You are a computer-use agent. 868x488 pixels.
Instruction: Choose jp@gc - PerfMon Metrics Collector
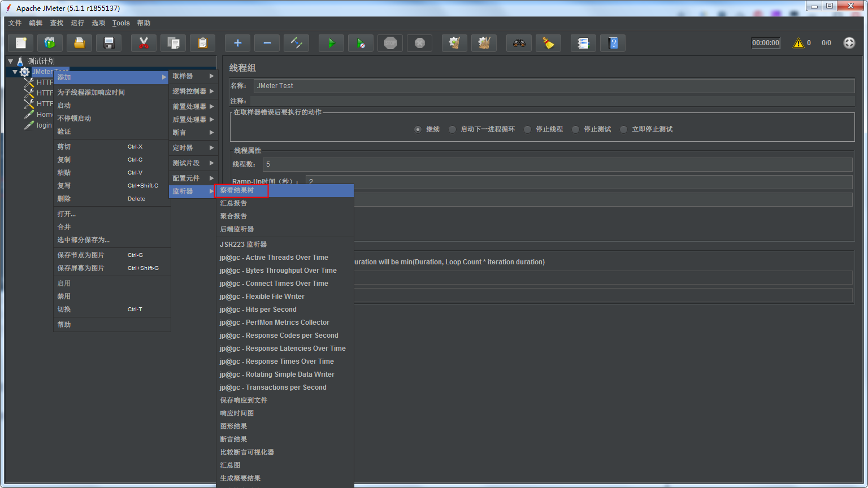click(x=285, y=323)
